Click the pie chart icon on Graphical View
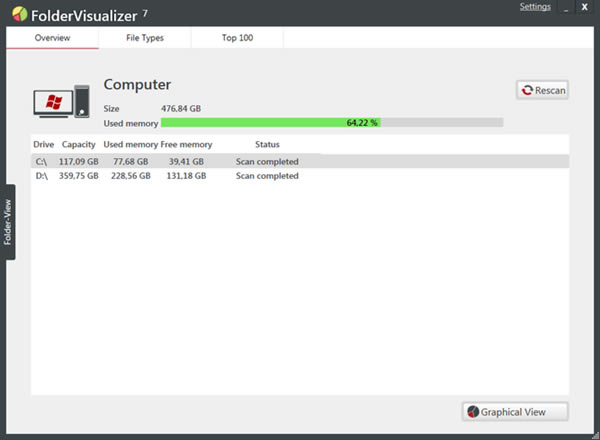This screenshot has height=440, width=600. click(473, 412)
